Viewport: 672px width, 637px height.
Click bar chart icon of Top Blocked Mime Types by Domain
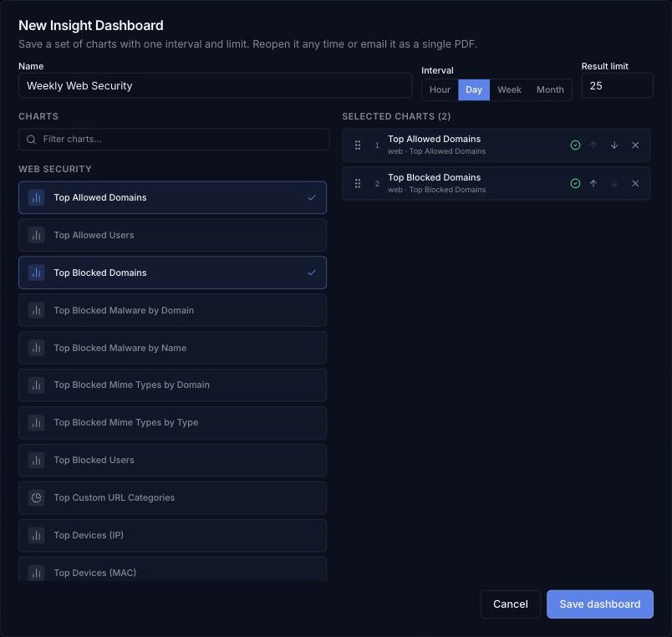pos(37,385)
